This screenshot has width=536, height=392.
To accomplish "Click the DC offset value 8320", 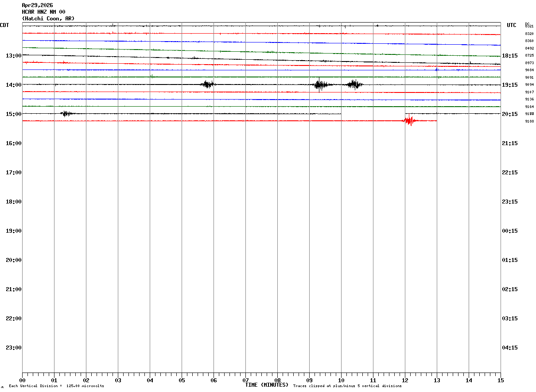I will point(529,34).
